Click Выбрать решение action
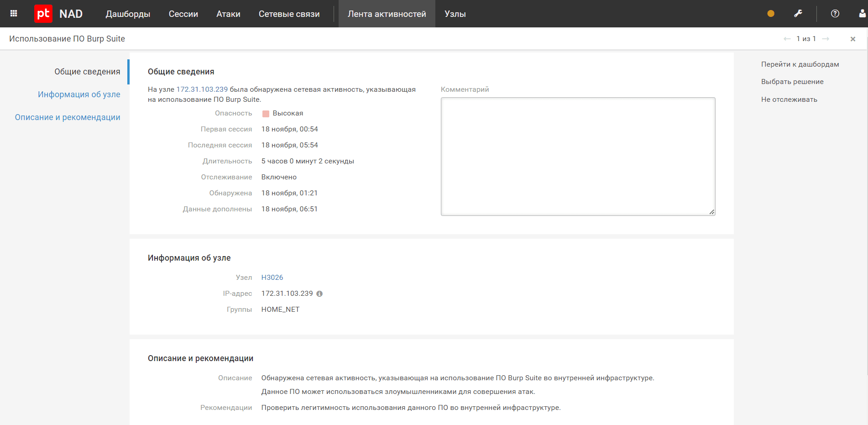The width and height of the screenshot is (868, 425). (792, 82)
